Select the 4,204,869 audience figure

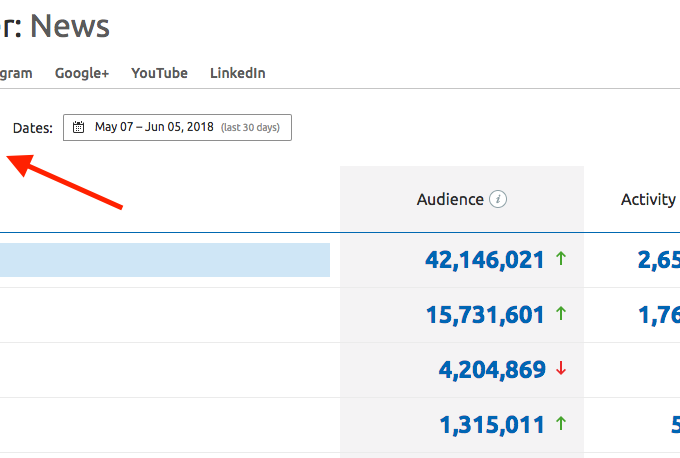tap(491, 370)
